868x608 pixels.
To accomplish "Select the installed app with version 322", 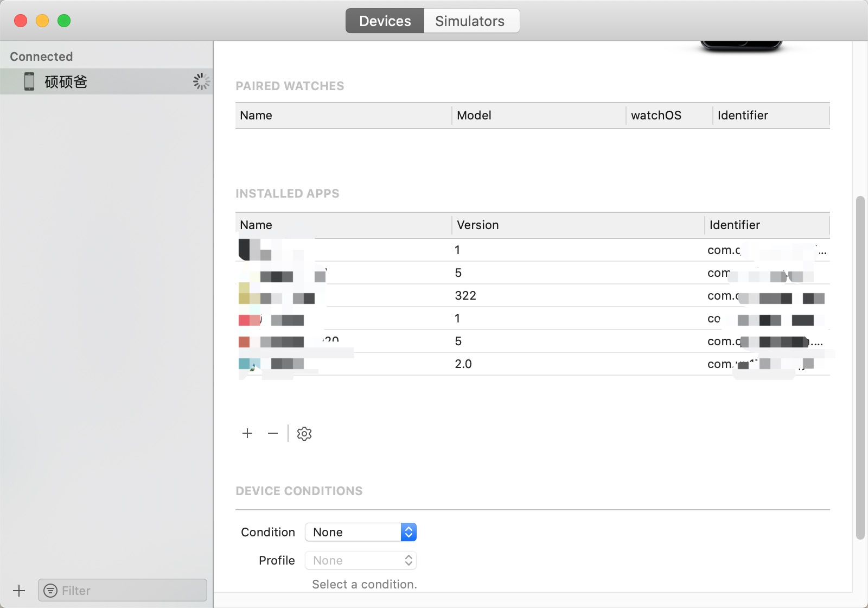I will (533, 295).
